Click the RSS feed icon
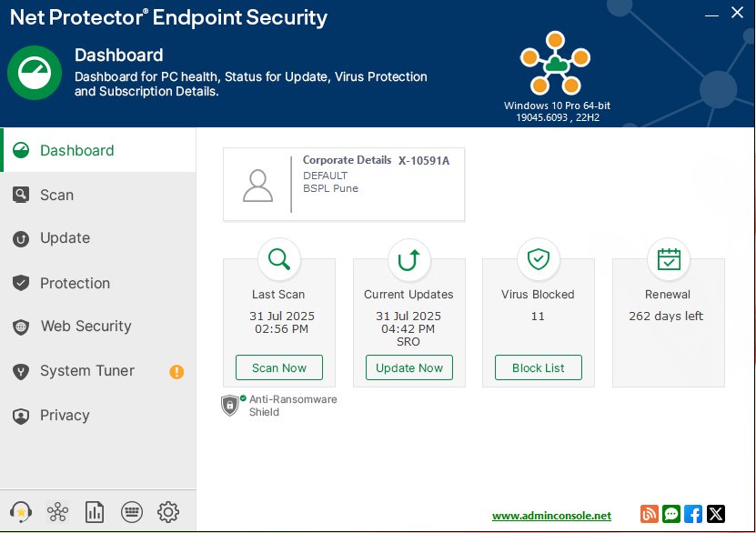Image resolution: width=756 pixels, height=533 pixels. (650, 514)
